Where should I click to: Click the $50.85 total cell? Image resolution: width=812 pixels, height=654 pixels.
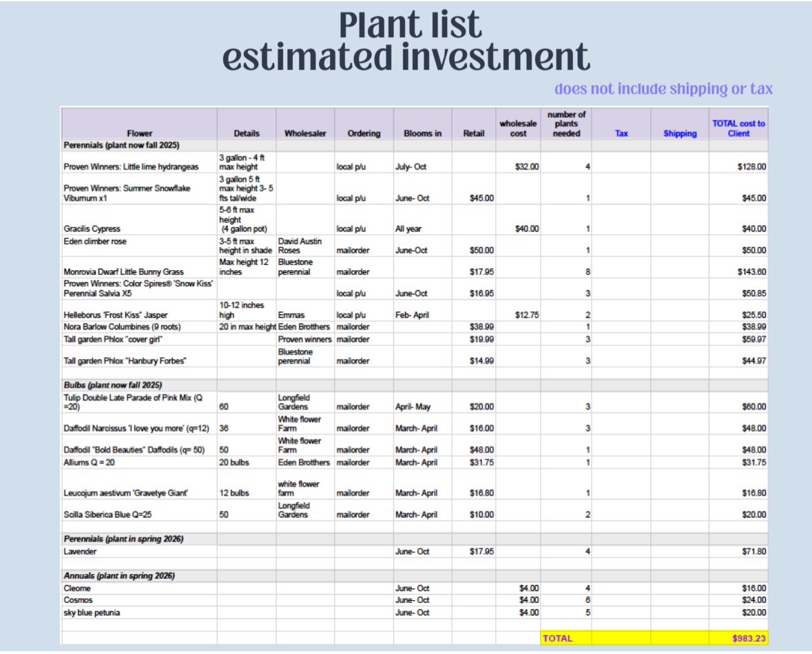point(738,289)
